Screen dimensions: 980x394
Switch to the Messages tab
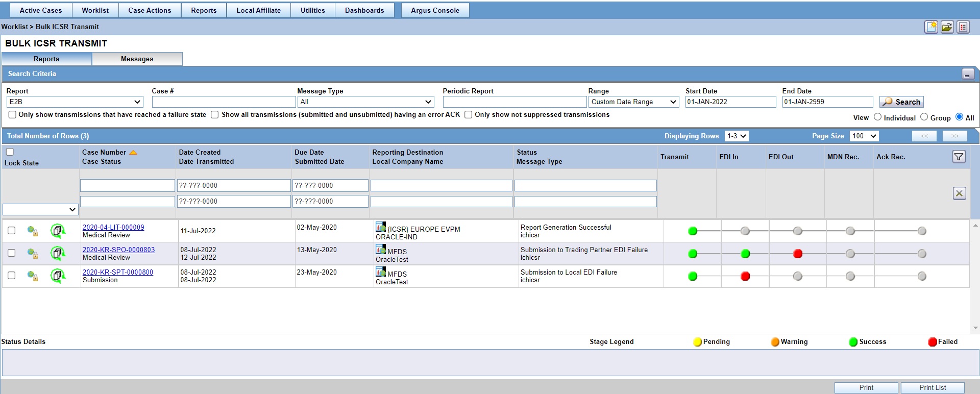(x=137, y=59)
